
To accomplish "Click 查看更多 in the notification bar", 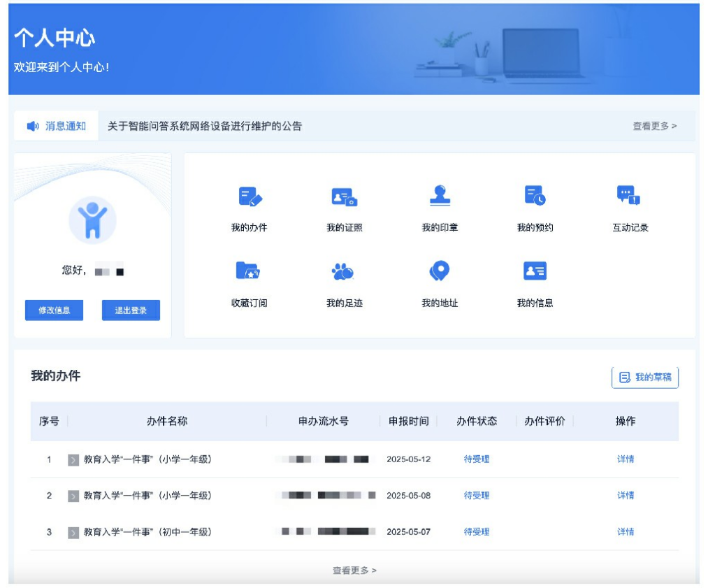I will coord(654,127).
